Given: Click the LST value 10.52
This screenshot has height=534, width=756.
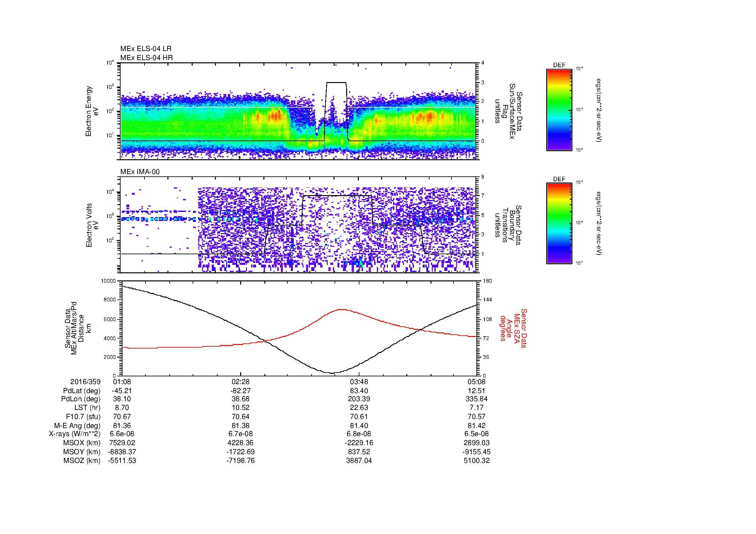Looking at the screenshot, I should coord(240,408).
